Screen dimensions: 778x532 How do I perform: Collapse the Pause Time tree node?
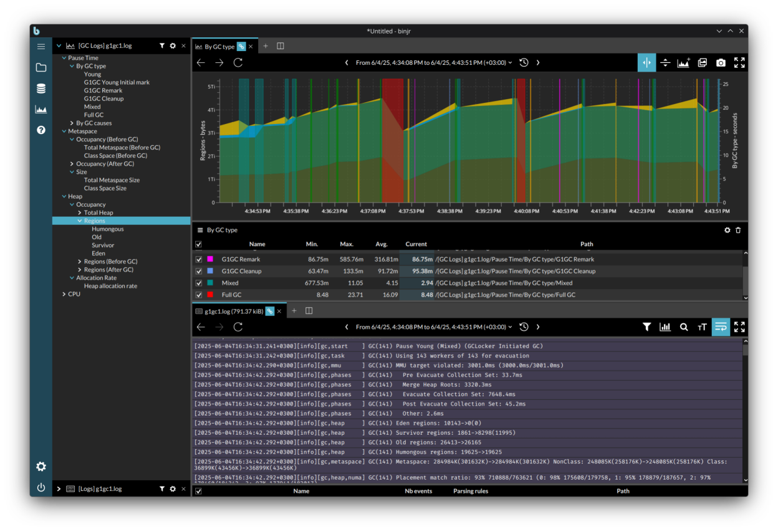pyautogui.click(x=64, y=58)
